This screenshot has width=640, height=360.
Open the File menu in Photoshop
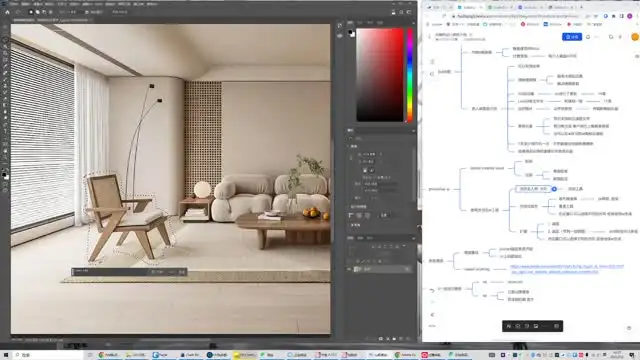click(x=14, y=4)
